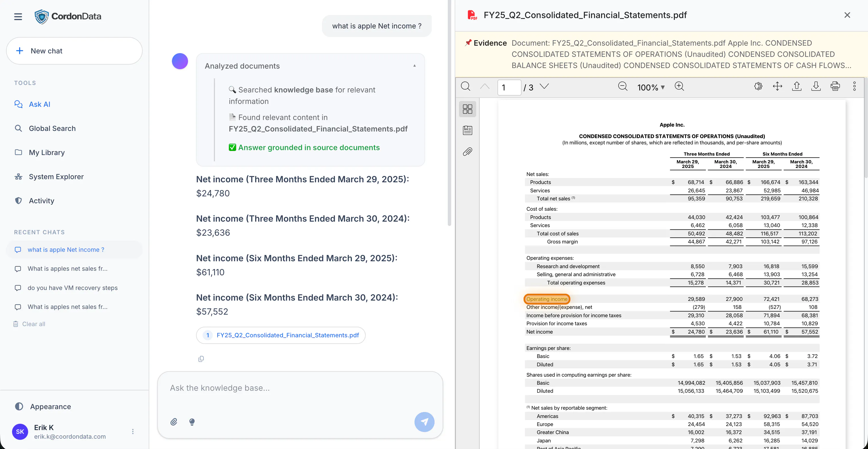Click the erik.k@coordondata.com email text

pos(70,437)
